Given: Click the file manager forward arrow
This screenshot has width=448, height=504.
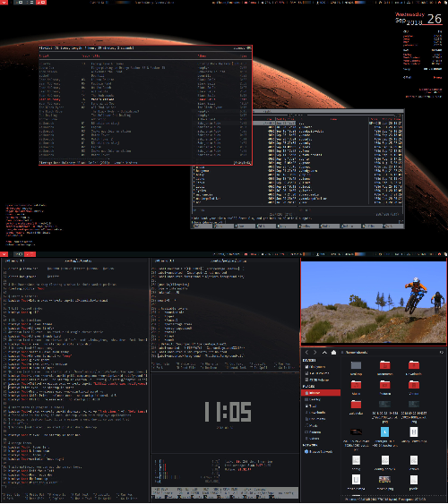Looking at the screenshot, I should 314,353.
